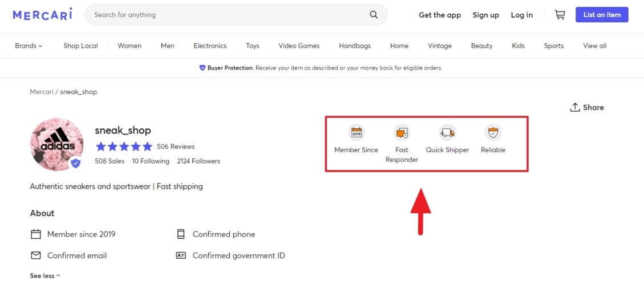The image size is (644, 293).
Task: Select View all categories
Action: pos(595,46)
